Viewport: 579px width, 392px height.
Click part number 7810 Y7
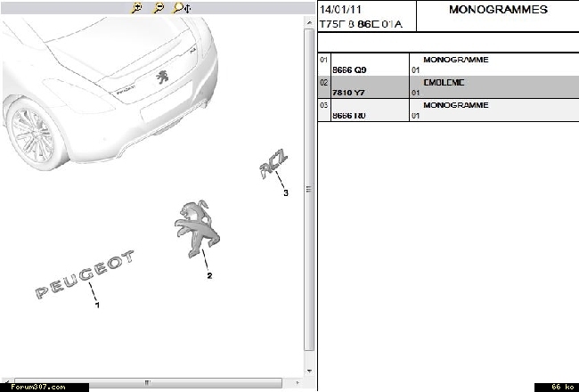(x=348, y=92)
